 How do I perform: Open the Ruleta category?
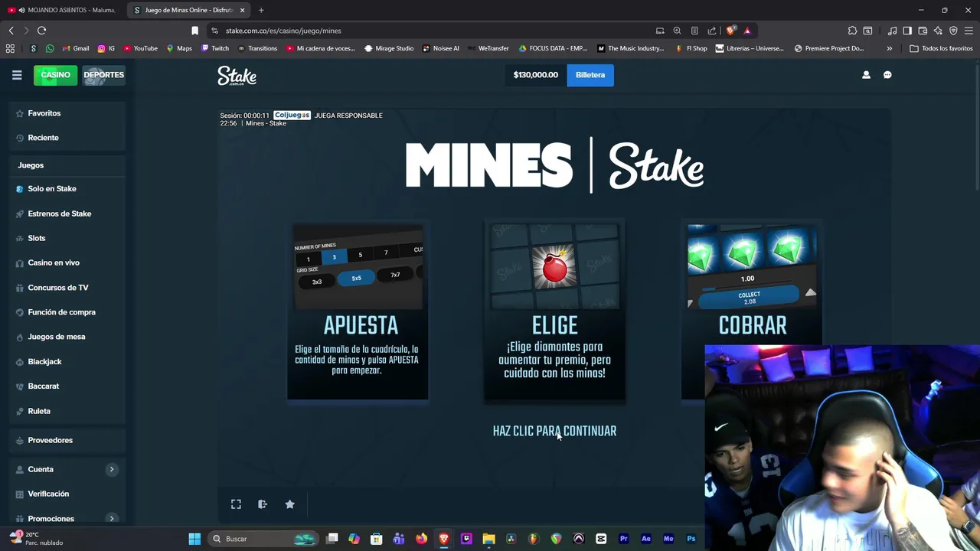pyautogui.click(x=39, y=411)
